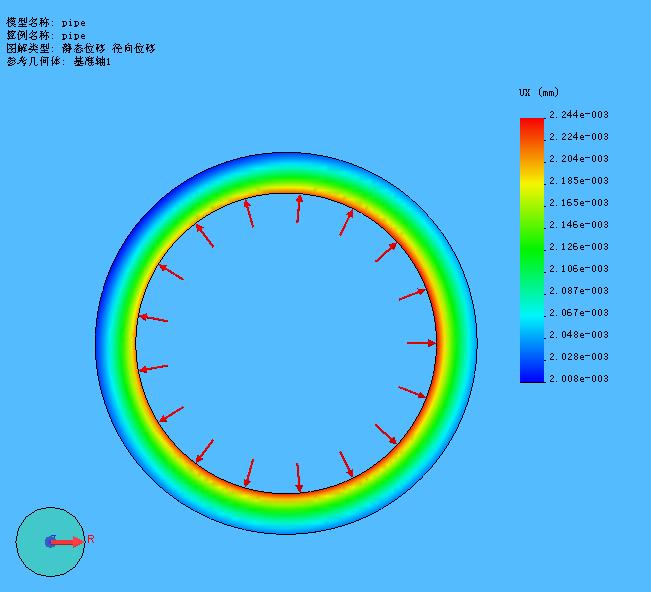Click the reference geometry line 基准轴1
651x592 pixels.
click(x=59, y=61)
